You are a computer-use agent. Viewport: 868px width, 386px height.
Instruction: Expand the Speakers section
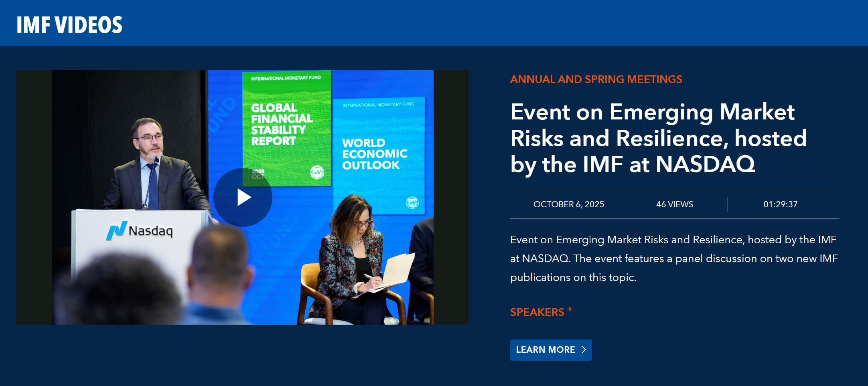pos(541,312)
